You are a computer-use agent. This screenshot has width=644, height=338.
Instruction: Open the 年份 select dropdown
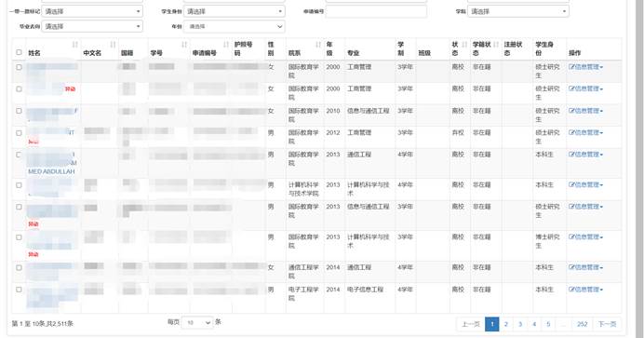pyautogui.click(x=235, y=26)
